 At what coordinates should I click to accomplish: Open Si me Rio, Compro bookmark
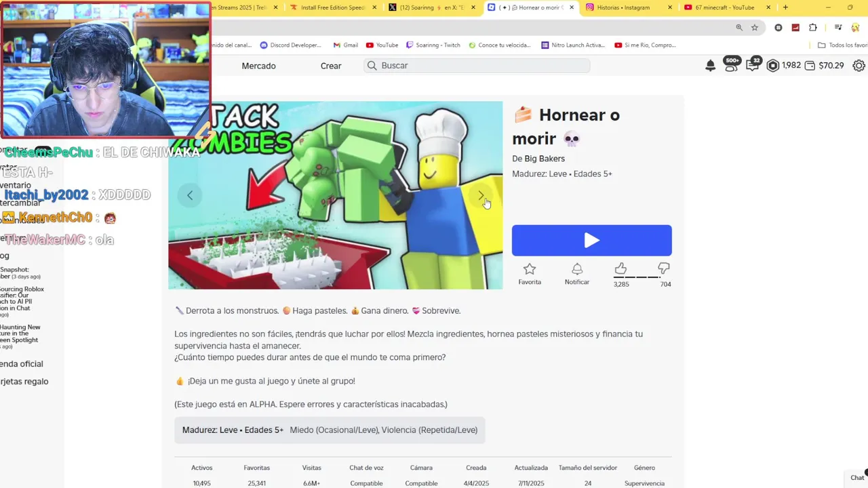pyautogui.click(x=645, y=45)
